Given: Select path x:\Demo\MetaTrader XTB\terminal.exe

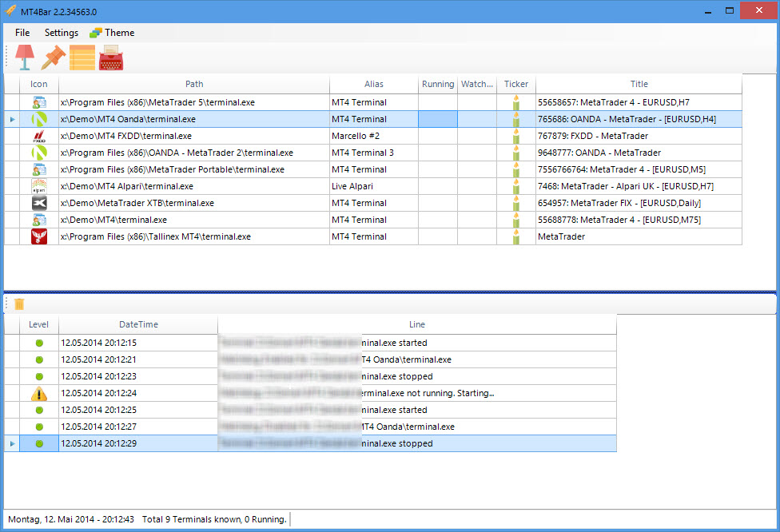Looking at the screenshot, I should coord(194,203).
